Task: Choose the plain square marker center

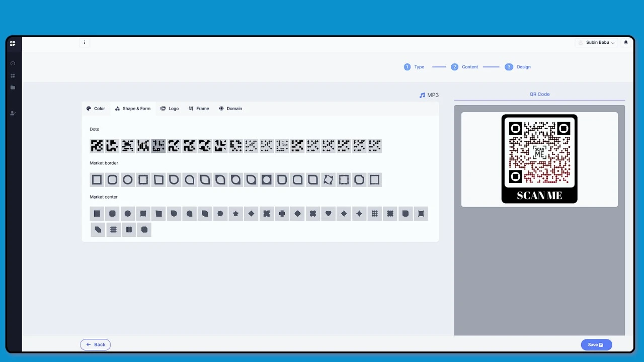Action: [x=97, y=214]
